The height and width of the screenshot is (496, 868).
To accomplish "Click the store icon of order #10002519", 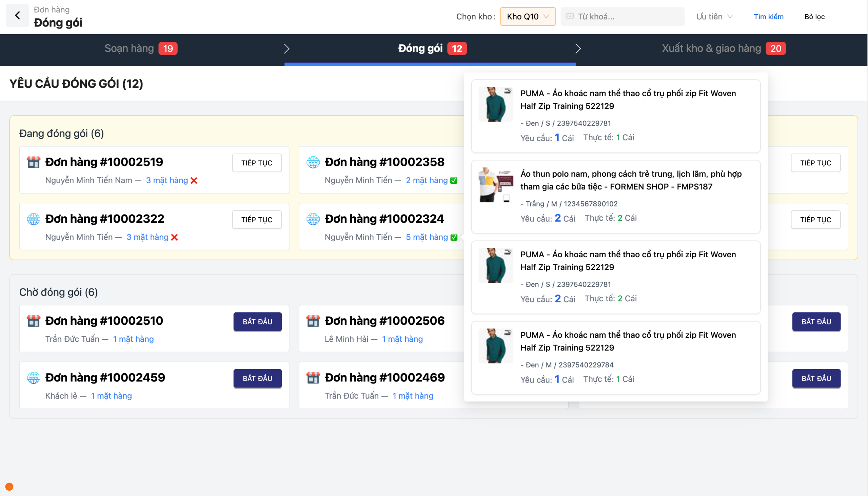I will click(x=33, y=162).
